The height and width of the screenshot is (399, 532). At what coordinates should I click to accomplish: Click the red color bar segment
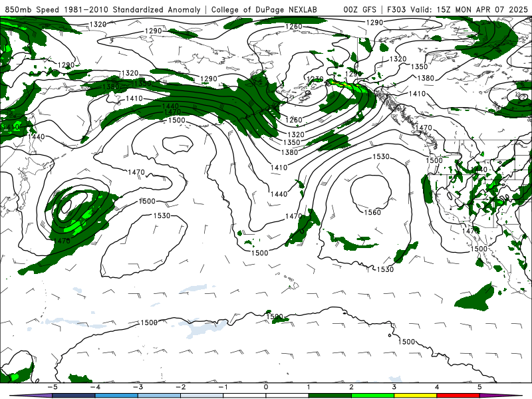click(458, 396)
